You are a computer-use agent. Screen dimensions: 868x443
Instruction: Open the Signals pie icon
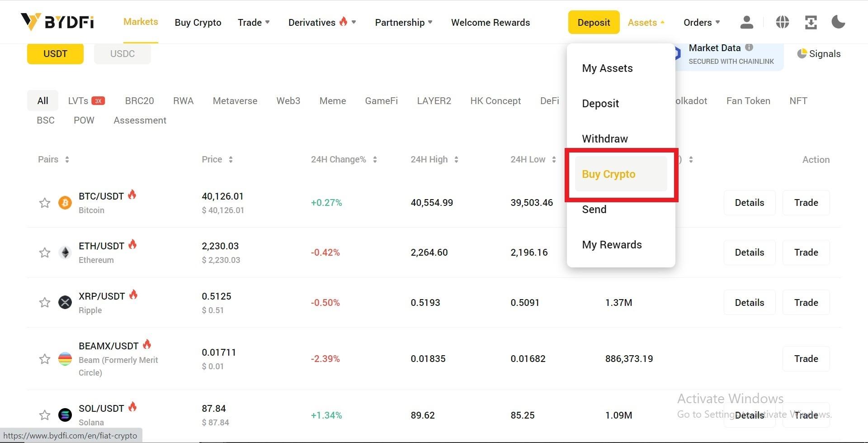(802, 54)
